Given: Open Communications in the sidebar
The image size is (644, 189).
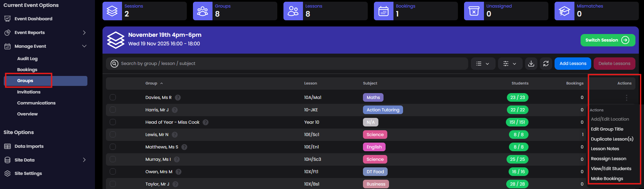Looking at the screenshot, I should pos(36,103).
